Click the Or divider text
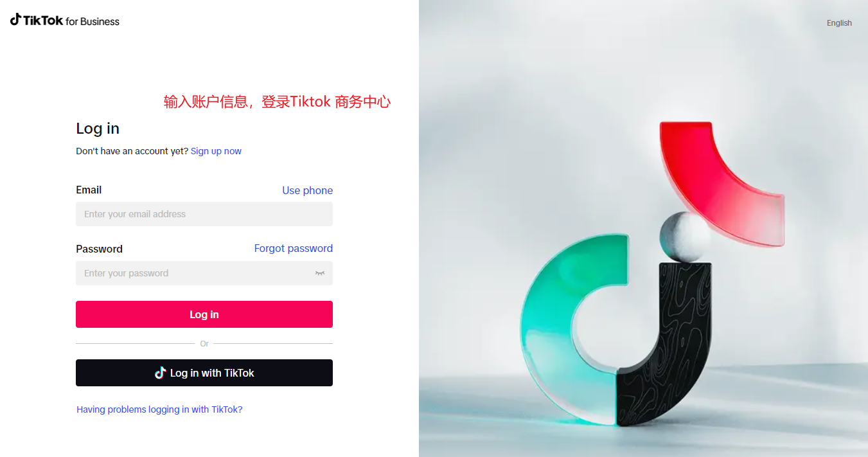The width and height of the screenshot is (868, 457). pos(204,344)
